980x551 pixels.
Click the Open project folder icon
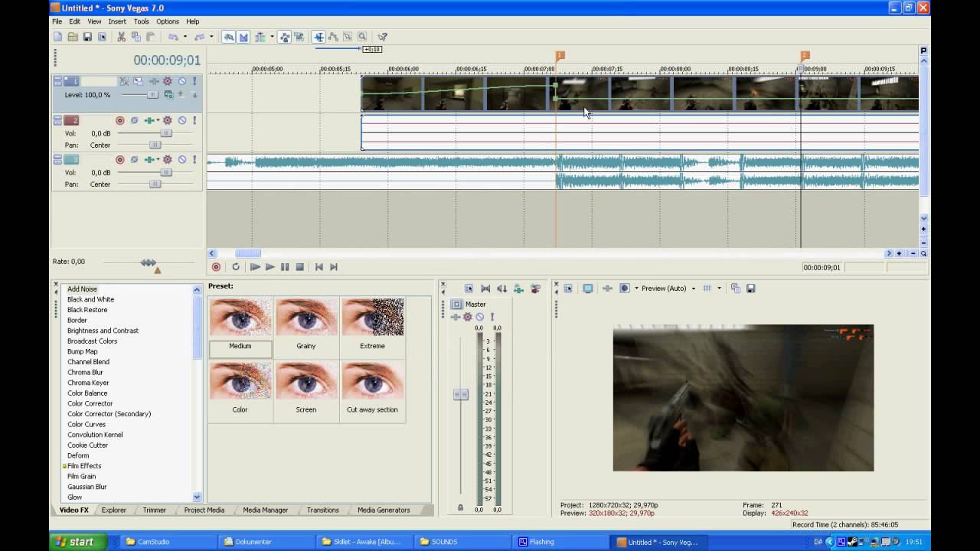(x=73, y=37)
